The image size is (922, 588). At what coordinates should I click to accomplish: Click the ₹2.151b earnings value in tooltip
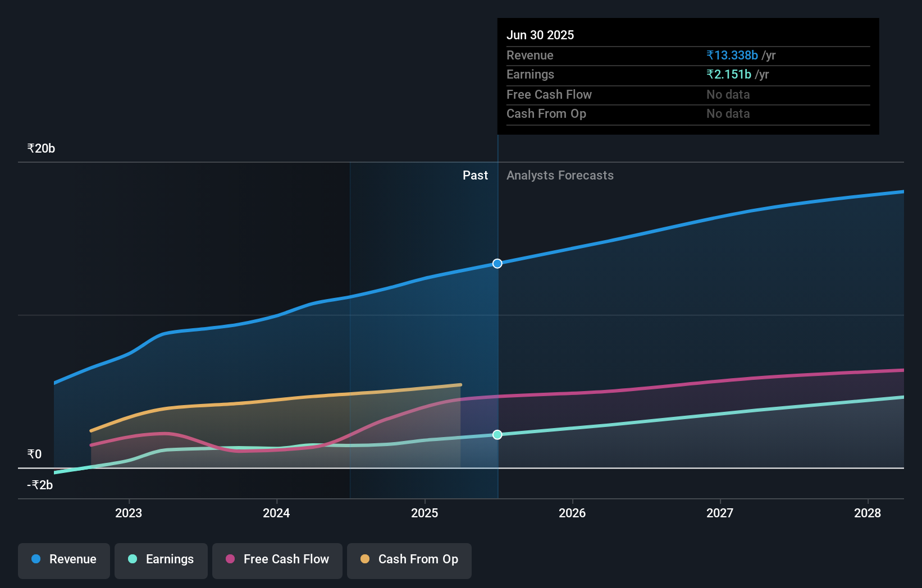[729, 74]
